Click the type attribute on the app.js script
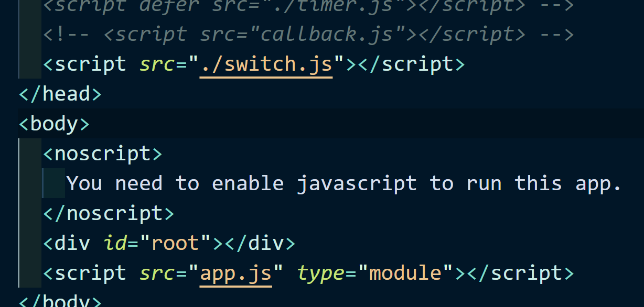The width and height of the screenshot is (644, 307). 320,272
